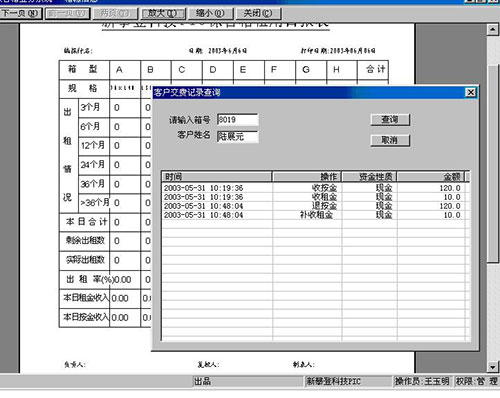The image size is (500, 398).
Task: Click the 资金性质 column header
Action: click(x=369, y=177)
